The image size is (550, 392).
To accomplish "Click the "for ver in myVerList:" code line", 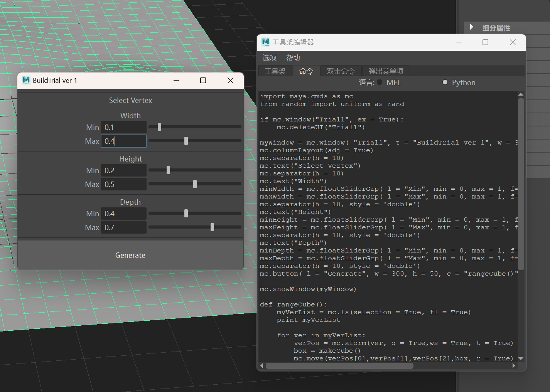I will coord(321,335).
